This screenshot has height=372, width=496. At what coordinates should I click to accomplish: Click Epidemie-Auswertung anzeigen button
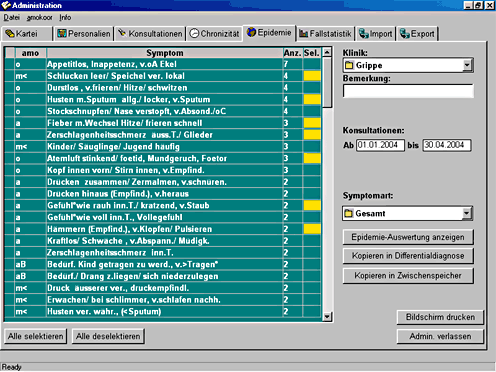pyautogui.click(x=408, y=237)
